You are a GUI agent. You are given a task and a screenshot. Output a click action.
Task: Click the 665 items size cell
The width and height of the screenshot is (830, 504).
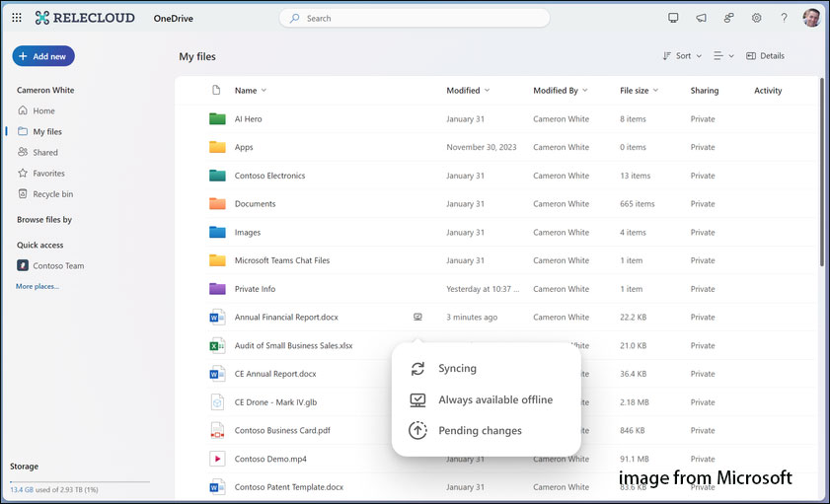(x=638, y=203)
